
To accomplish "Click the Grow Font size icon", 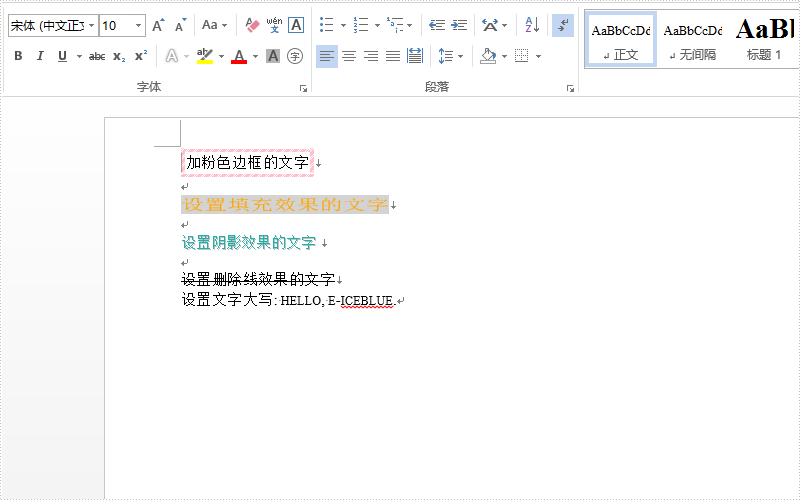I will point(158,25).
